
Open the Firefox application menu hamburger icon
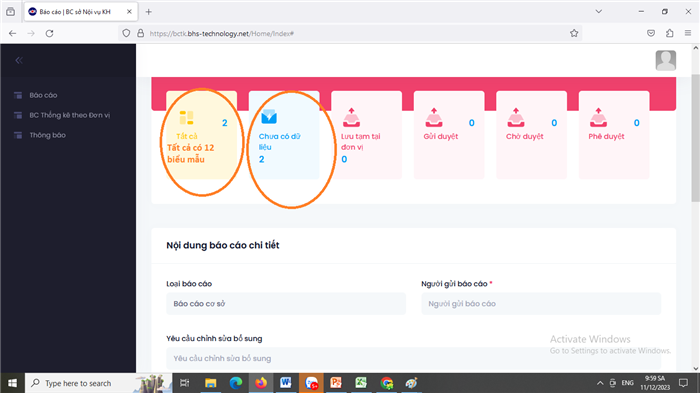coord(688,33)
